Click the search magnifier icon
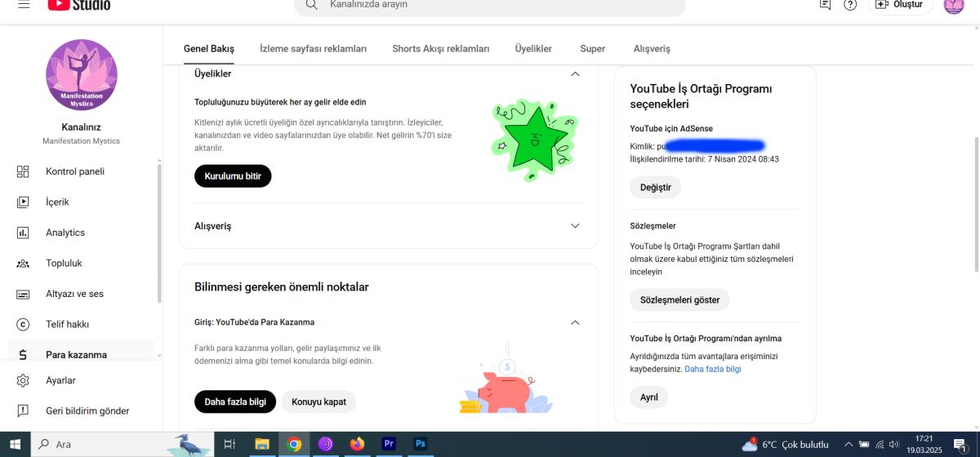The image size is (980, 457). [x=311, y=4]
